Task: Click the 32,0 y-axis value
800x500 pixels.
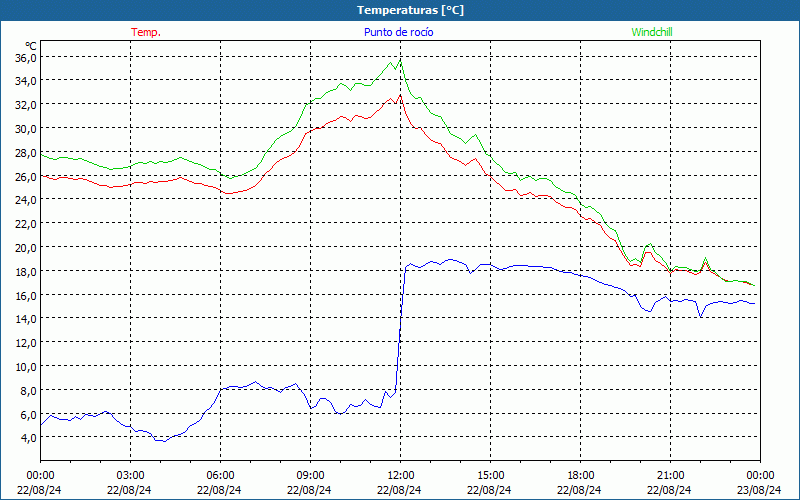Action: [26, 105]
